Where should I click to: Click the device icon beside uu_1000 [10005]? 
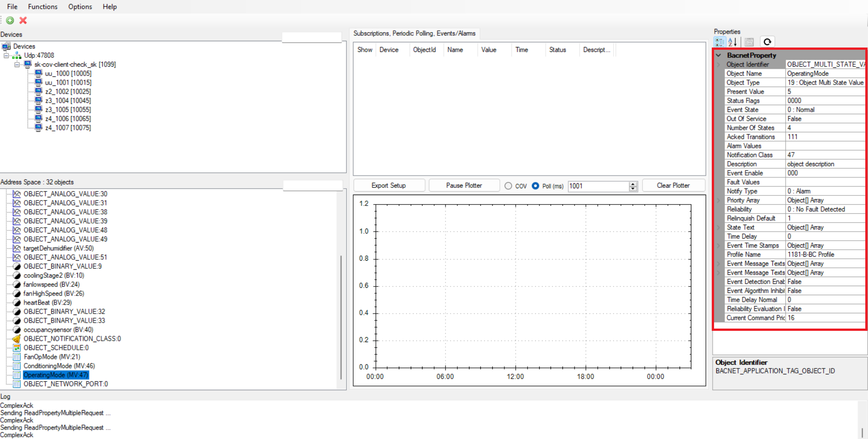click(x=38, y=73)
